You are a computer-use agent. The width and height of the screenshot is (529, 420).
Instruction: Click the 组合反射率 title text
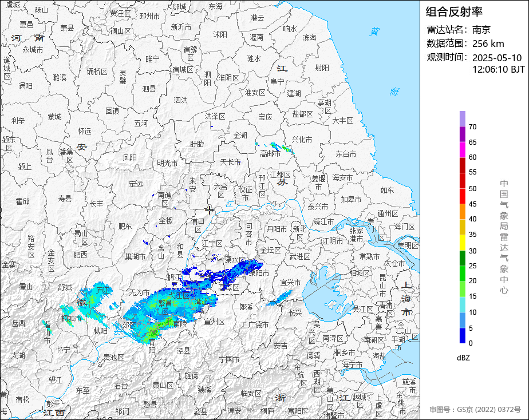coord(454,12)
